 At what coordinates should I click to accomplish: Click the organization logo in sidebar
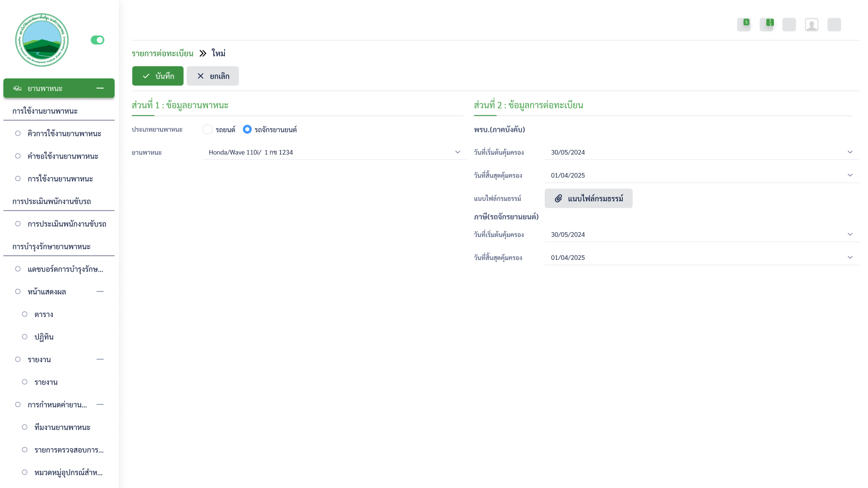click(x=42, y=40)
